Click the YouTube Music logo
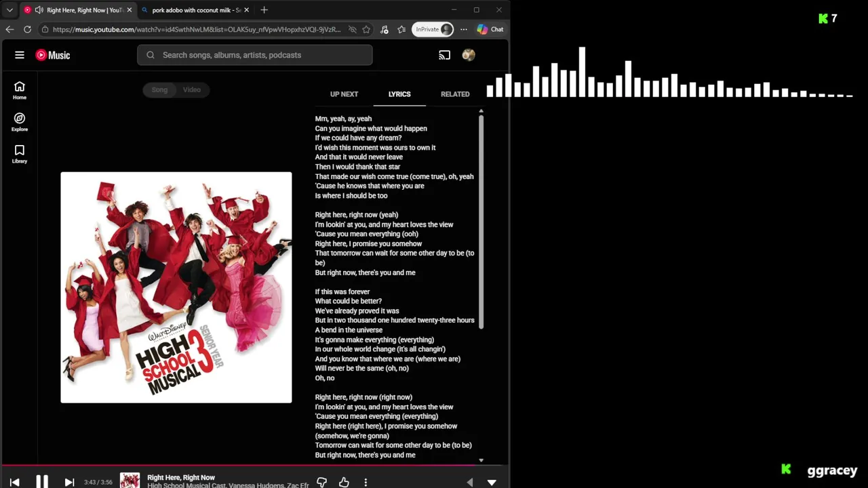This screenshot has height=488, width=868. pos(53,55)
